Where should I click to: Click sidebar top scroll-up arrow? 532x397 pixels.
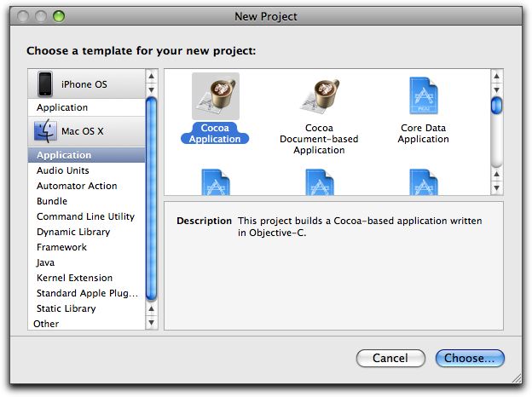151,77
